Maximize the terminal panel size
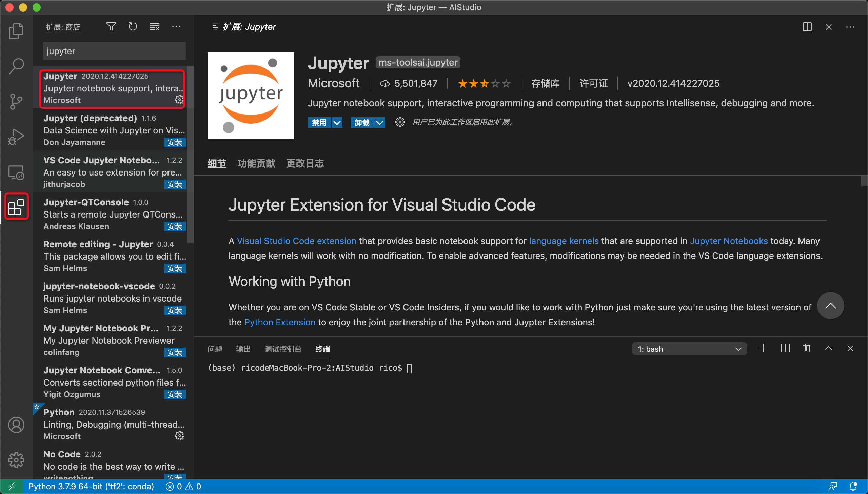 829,348
